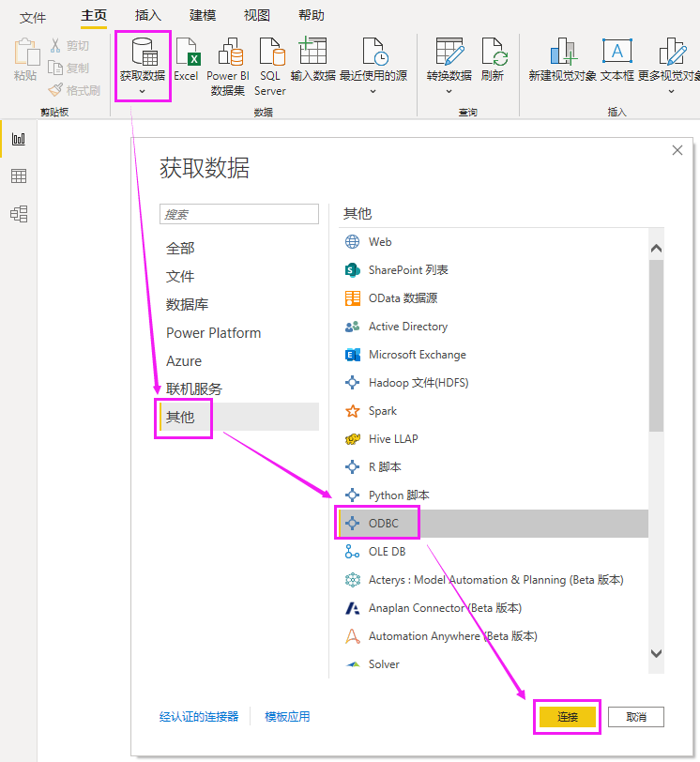The width and height of the screenshot is (700, 762).
Task: Click scrollbar down arrow in connector list
Action: click(656, 654)
